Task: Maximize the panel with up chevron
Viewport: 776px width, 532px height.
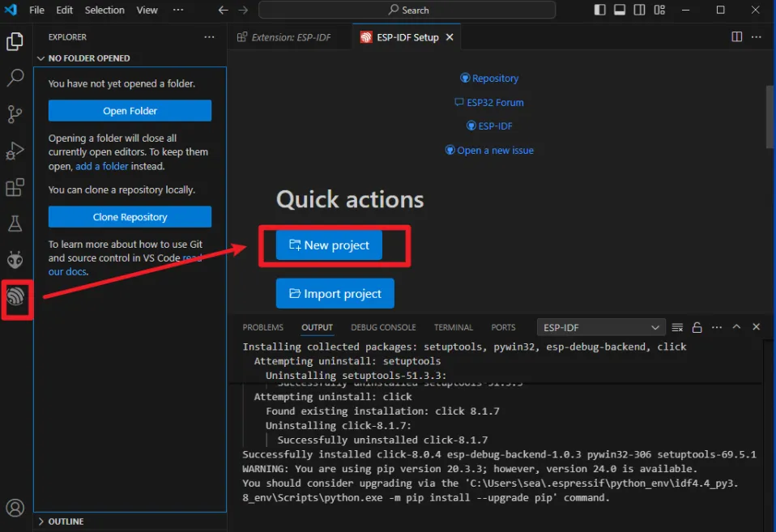Action: point(736,326)
